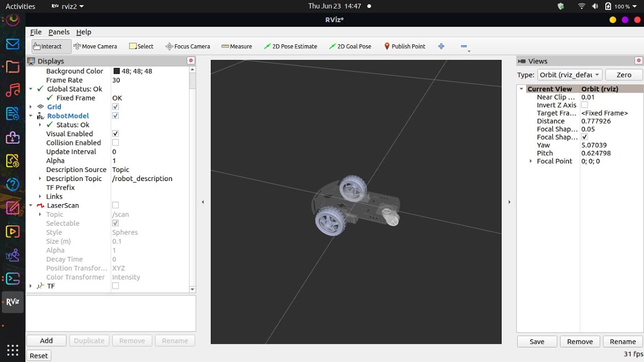Image resolution: width=644 pixels, height=362 pixels.
Task: Collapse the right Views panel handle
Action: (x=509, y=202)
